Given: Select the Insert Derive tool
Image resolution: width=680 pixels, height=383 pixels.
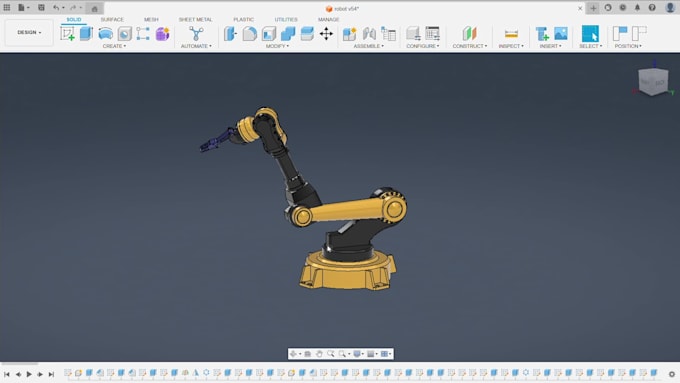Looking at the screenshot, I should (x=542, y=34).
